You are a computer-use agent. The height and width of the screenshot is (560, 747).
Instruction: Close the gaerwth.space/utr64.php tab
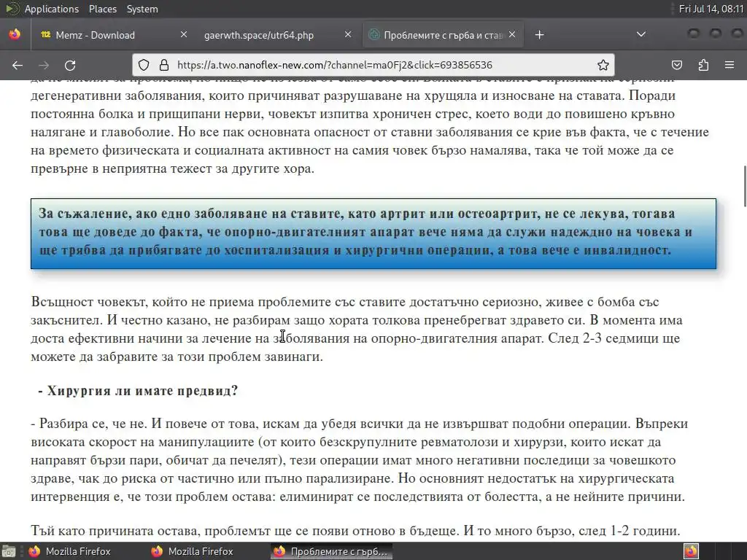(348, 34)
